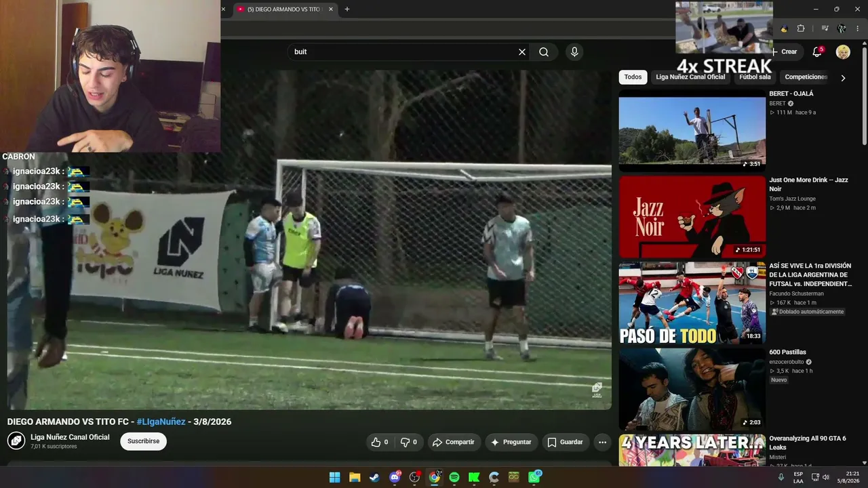Open Discord from the taskbar

pos(395,477)
